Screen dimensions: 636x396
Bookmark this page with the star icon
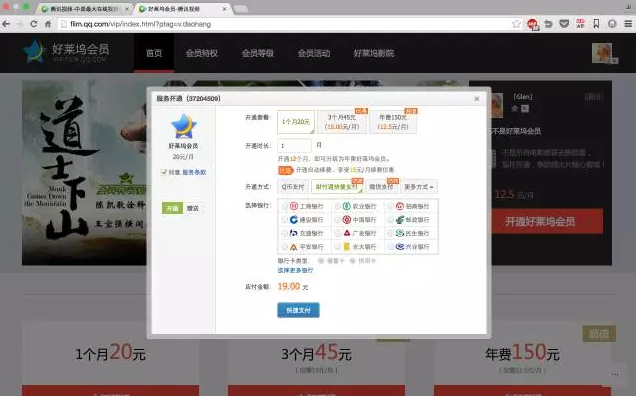pos(516,24)
